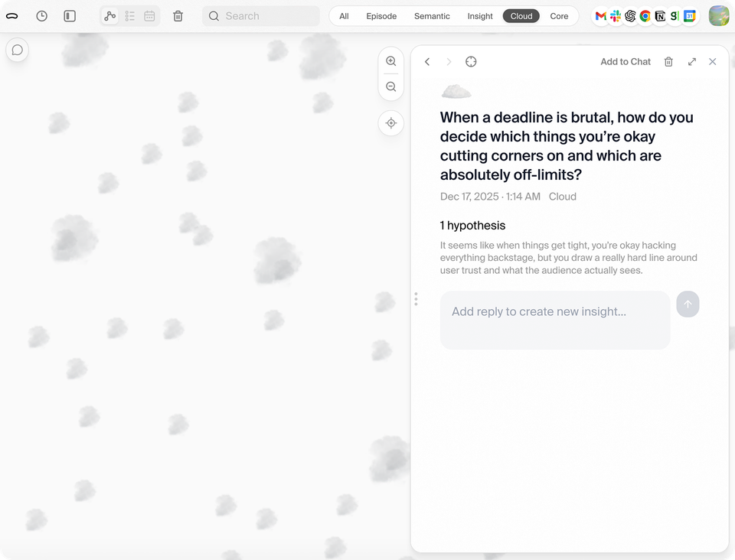735x560 pixels.
Task: Recenter the canvas with locate button
Action: coord(391,123)
